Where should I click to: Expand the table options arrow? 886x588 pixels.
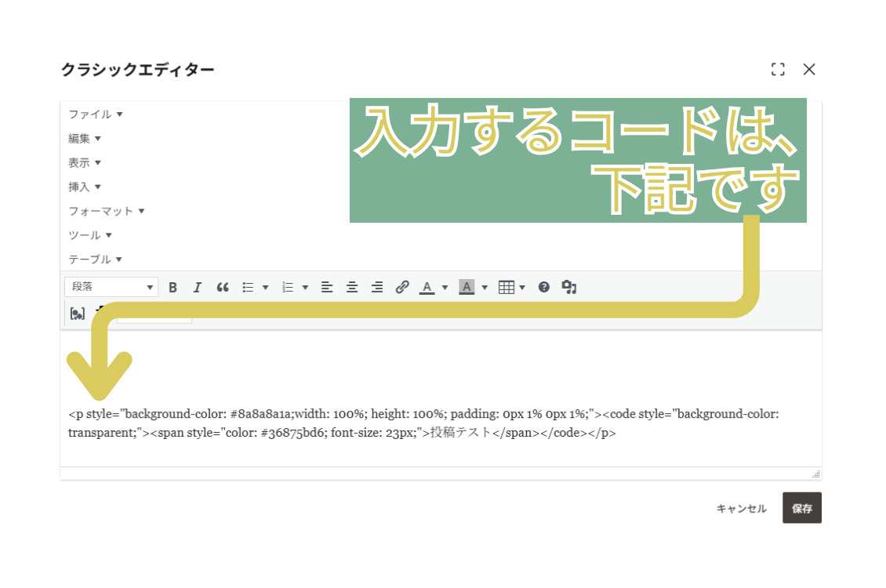[522, 288]
